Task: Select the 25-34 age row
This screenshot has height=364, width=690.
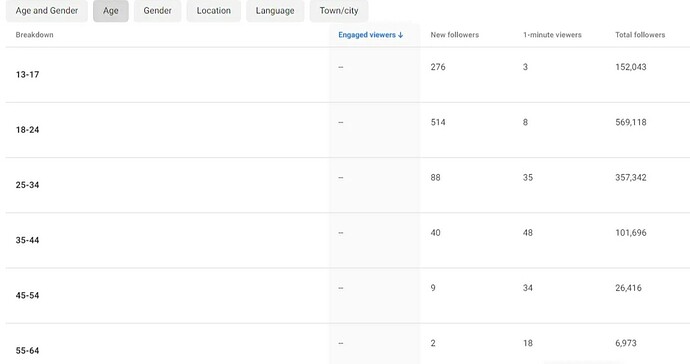Action: pos(348,185)
